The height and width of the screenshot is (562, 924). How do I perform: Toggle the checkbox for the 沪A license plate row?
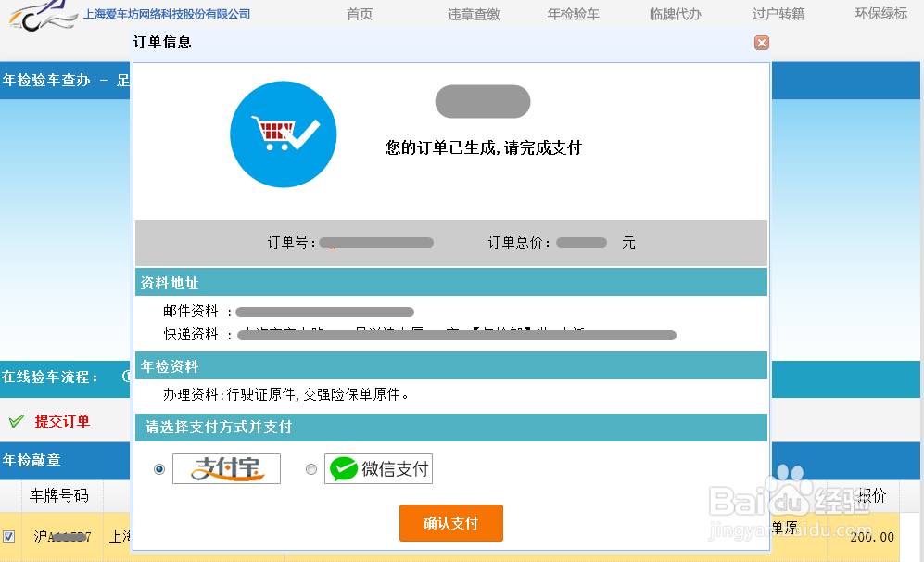9,536
